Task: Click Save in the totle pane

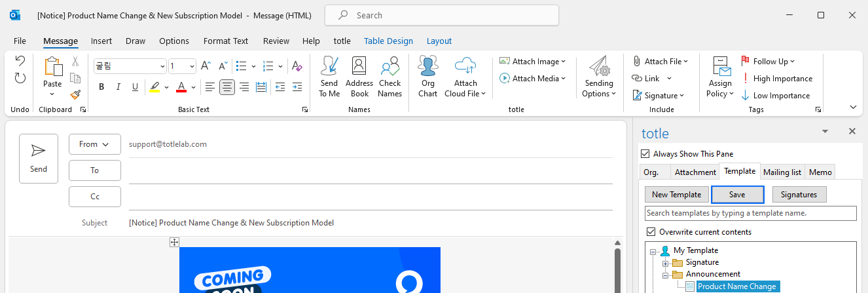Action: pos(737,195)
